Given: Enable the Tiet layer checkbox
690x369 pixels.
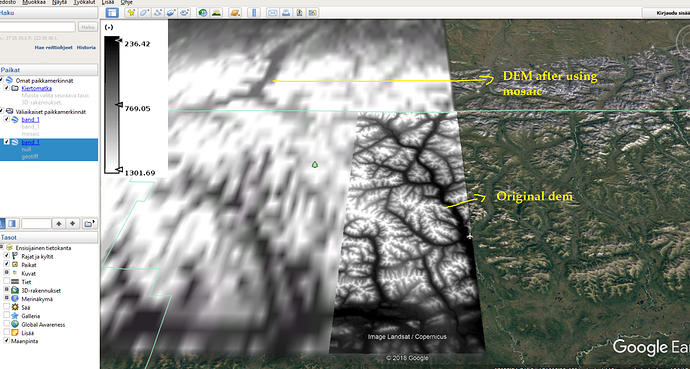Looking at the screenshot, I should [7, 281].
